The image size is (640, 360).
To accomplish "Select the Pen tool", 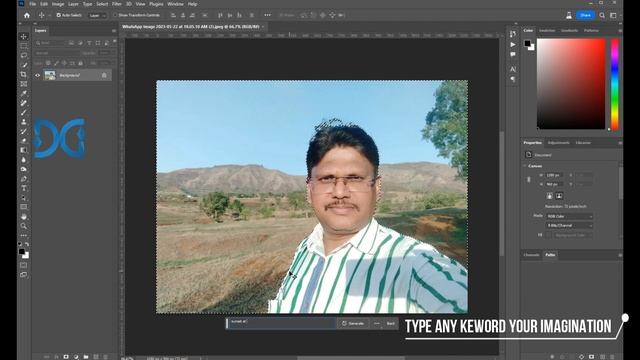I will [x=24, y=179].
